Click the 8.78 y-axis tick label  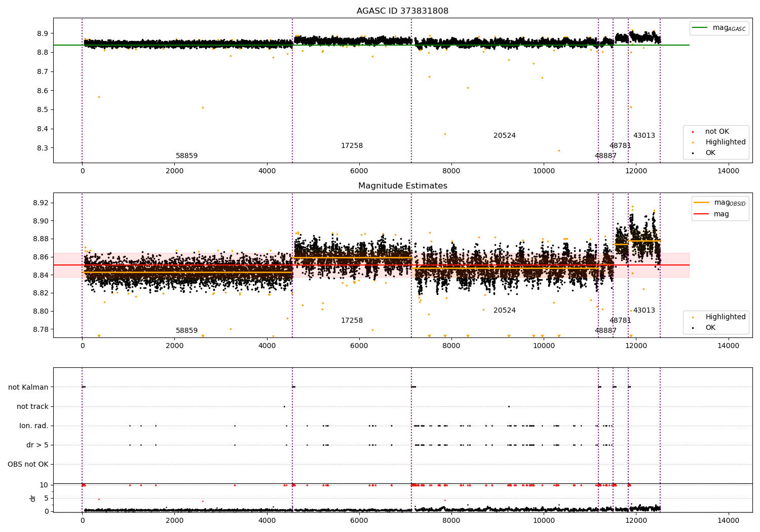(41, 330)
